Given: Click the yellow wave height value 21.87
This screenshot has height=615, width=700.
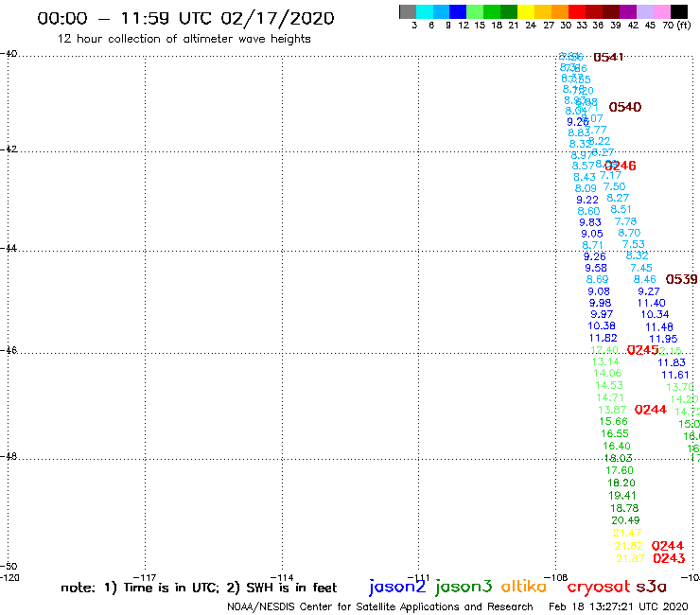Looking at the screenshot, I should point(630,558).
